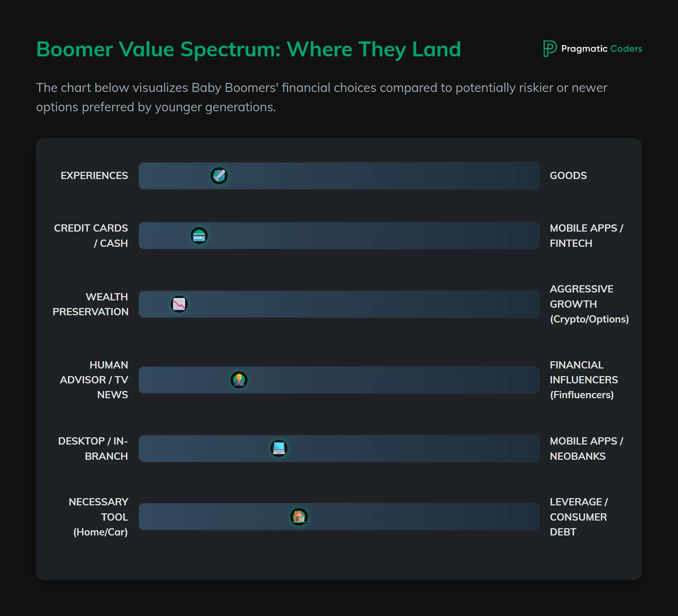Viewport: 678px width, 616px height.
Task: Click the GOODS label
Action: tap(568, 176)
